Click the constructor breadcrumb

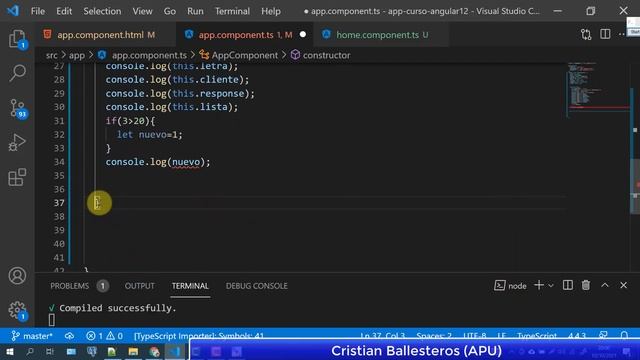coord(321,55)
